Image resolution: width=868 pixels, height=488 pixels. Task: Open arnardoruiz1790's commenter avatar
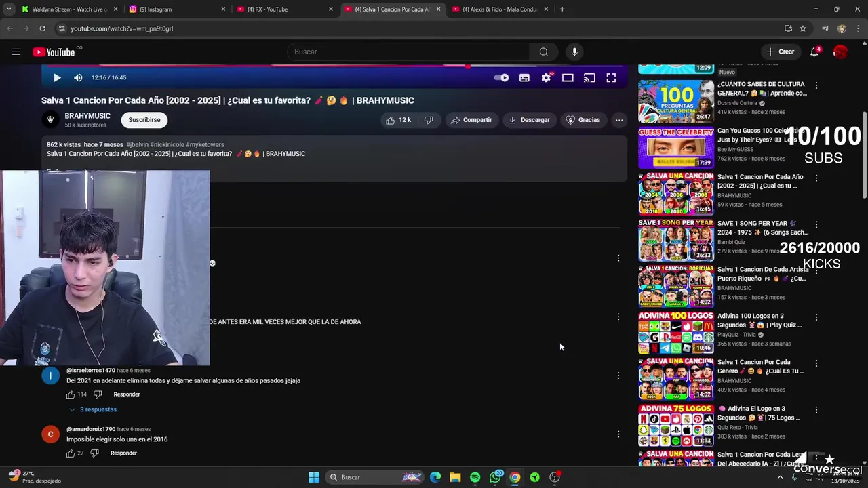51,434
